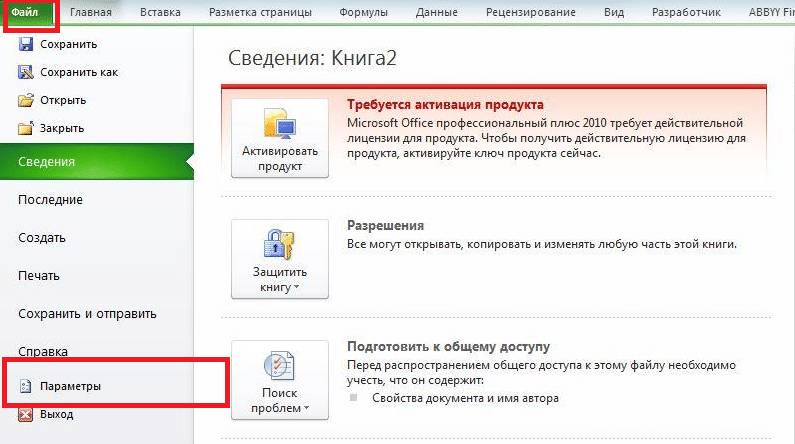Click the Активировать продукт button
This screenshot has width=795, height=444.
(280, 138)
